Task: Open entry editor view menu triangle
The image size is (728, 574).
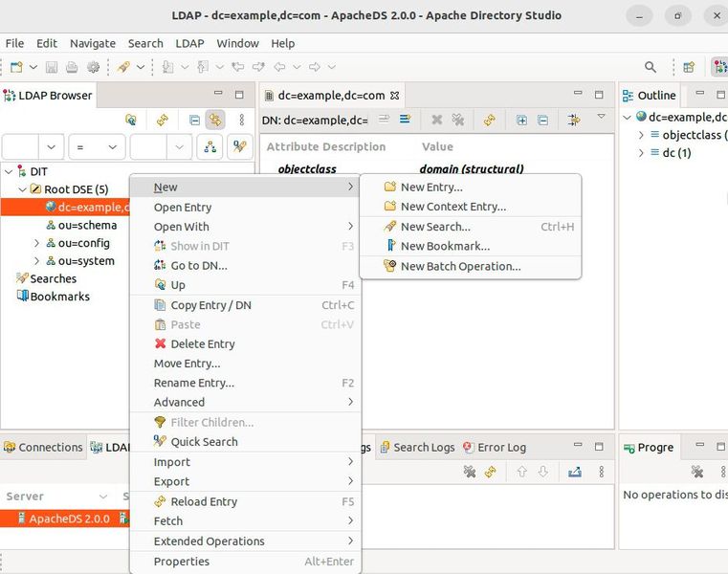Action: click(x=602, y=116)
